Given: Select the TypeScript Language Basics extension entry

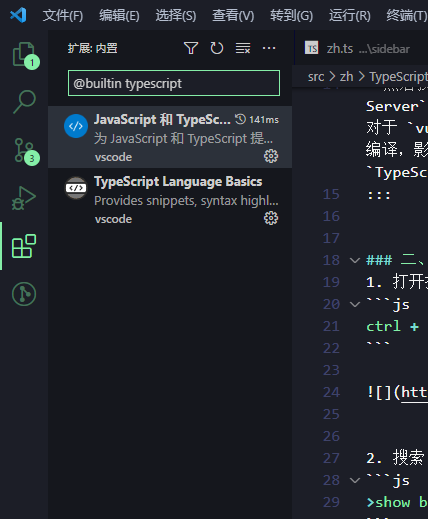Looking at the screenshot, I should pos(170,199).
